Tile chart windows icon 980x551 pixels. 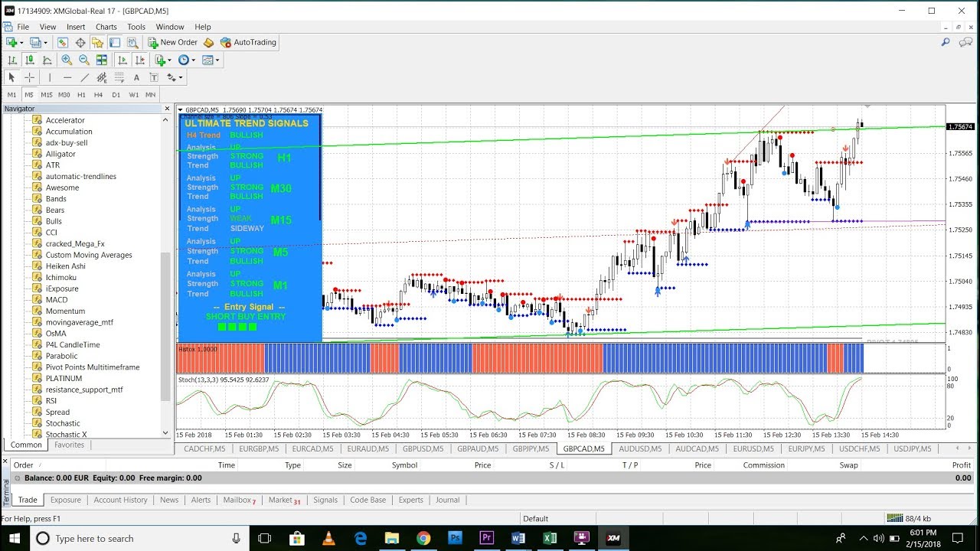tap(102, 60)
